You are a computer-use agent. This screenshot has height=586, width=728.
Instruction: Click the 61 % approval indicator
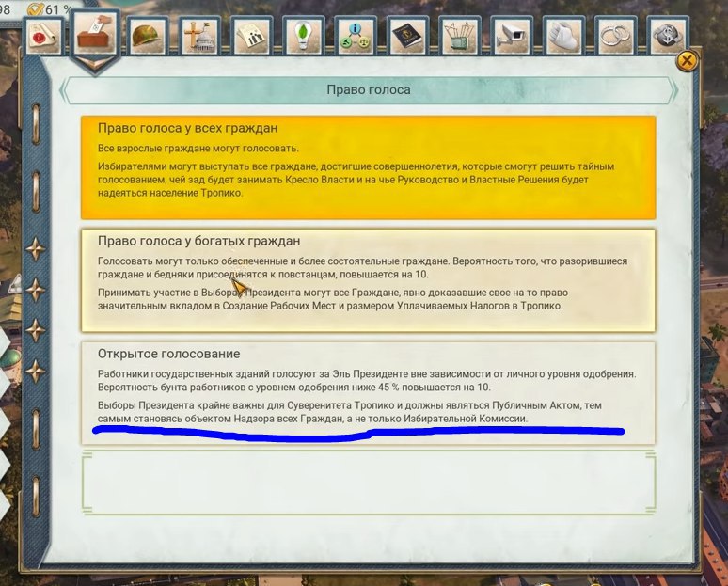click(x=49, y=8)
